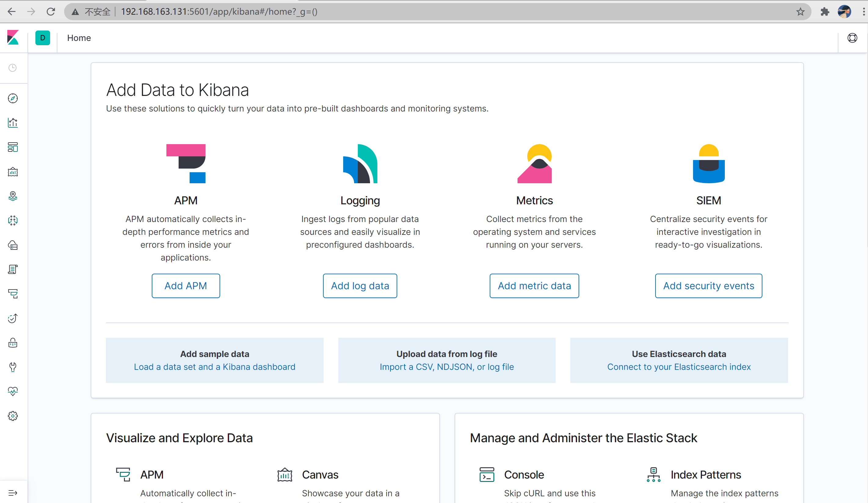Open Machine Learning from the sidebar
The height and width of the screenshot is (503, 868).
(x=13, y=221)
